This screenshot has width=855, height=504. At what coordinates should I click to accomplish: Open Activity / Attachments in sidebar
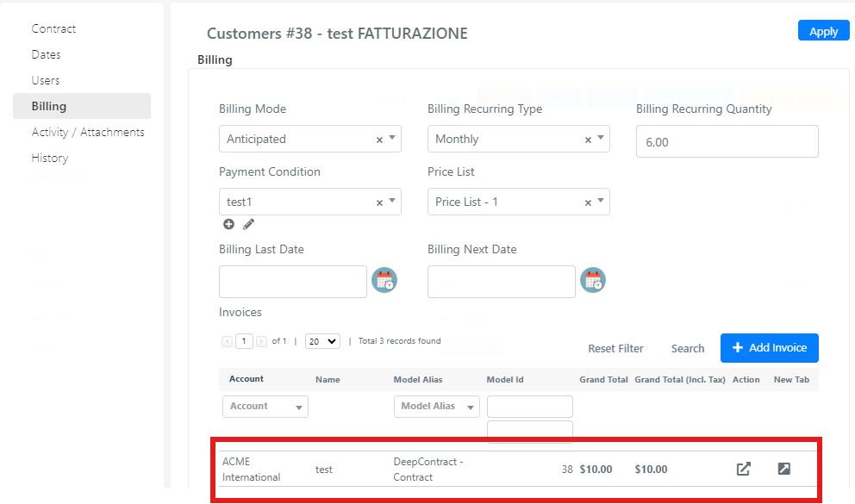click(88, 132)
